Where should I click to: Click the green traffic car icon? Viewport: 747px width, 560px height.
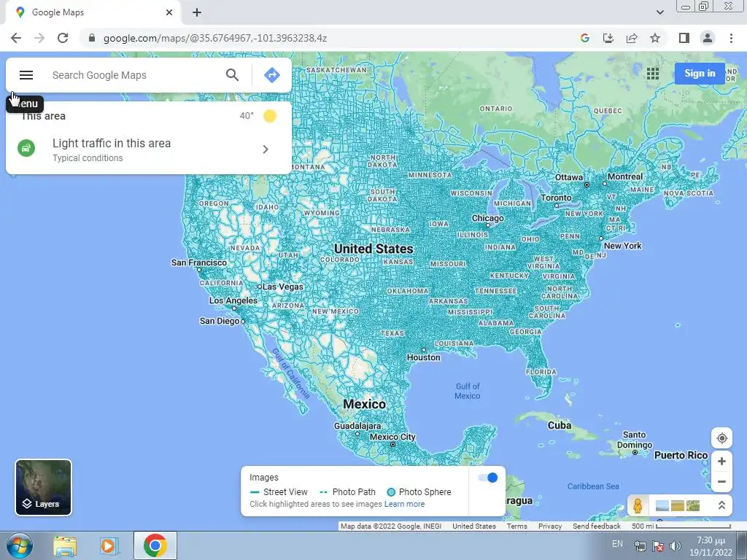26,148
